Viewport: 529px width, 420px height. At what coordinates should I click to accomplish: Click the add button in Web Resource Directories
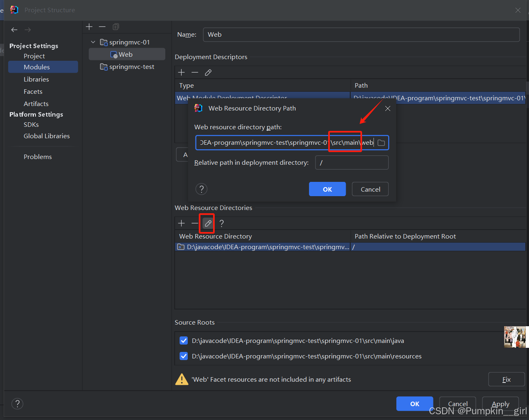[x=182, y=223]
